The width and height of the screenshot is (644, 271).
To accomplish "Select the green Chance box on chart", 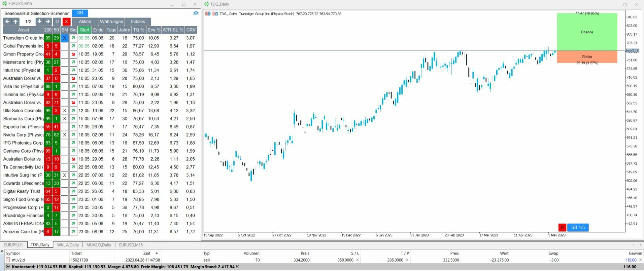I will tap(587, 32).
